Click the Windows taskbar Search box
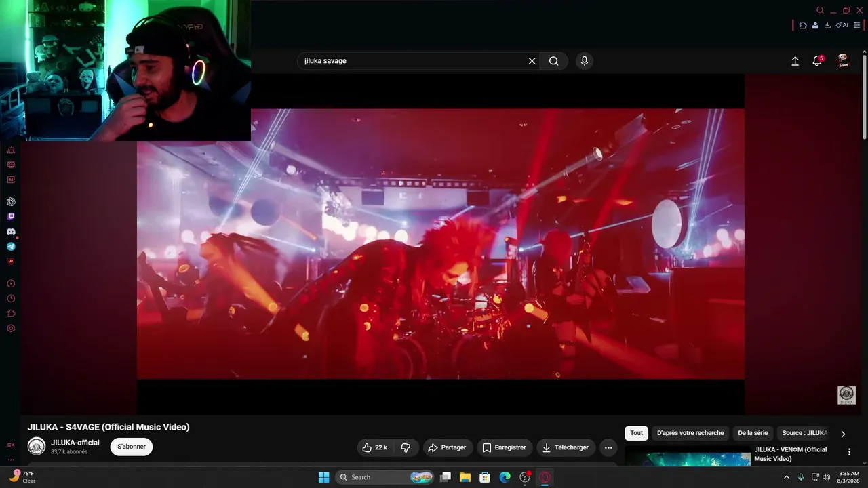The image size is (868, 488). pos(385,477)
